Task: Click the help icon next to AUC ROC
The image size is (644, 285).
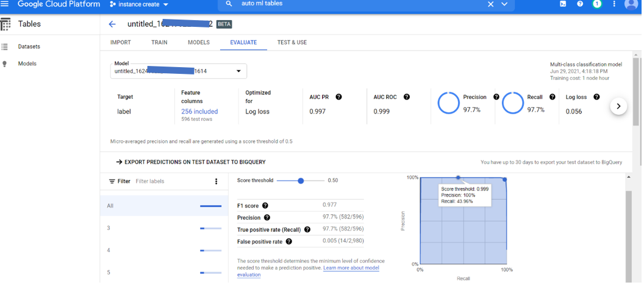Action: 407,97
